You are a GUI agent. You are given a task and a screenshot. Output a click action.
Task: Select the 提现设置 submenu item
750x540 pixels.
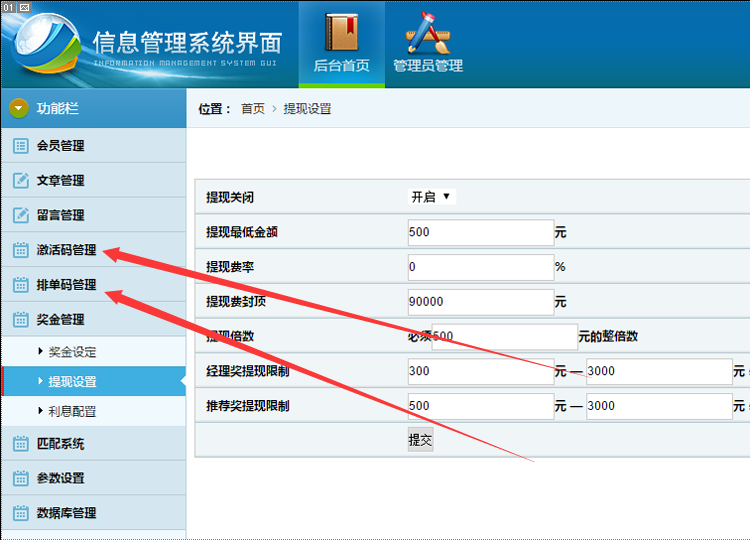coord(94,381)
